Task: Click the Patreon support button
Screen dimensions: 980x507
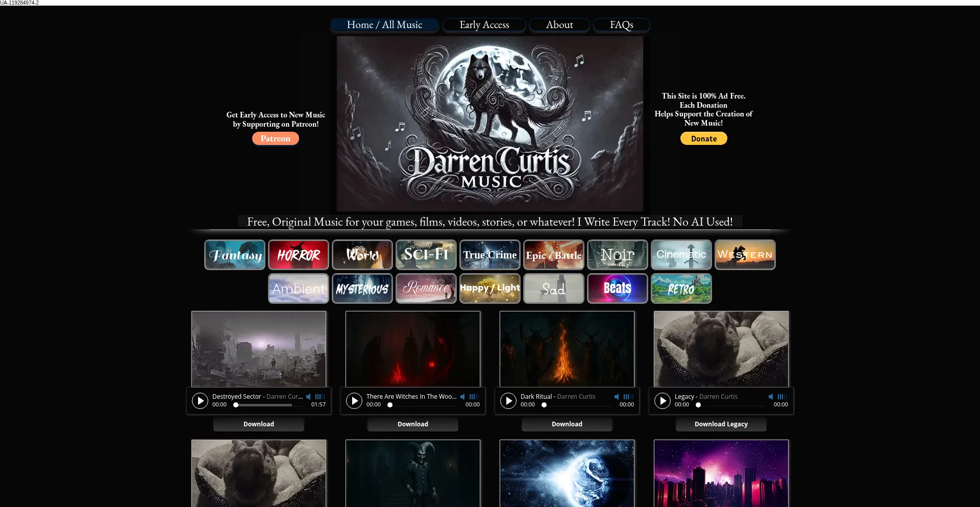Action: tap(275, 138)
